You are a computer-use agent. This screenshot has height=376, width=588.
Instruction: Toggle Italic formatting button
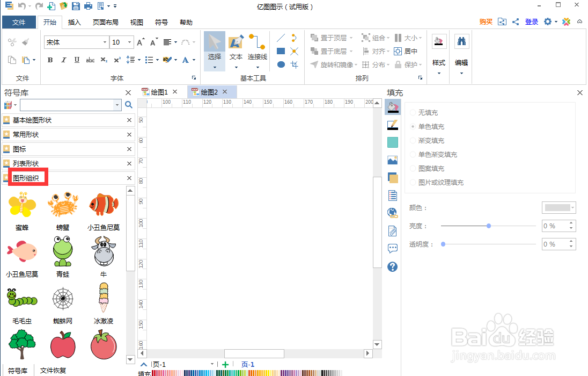click(63, 60)
